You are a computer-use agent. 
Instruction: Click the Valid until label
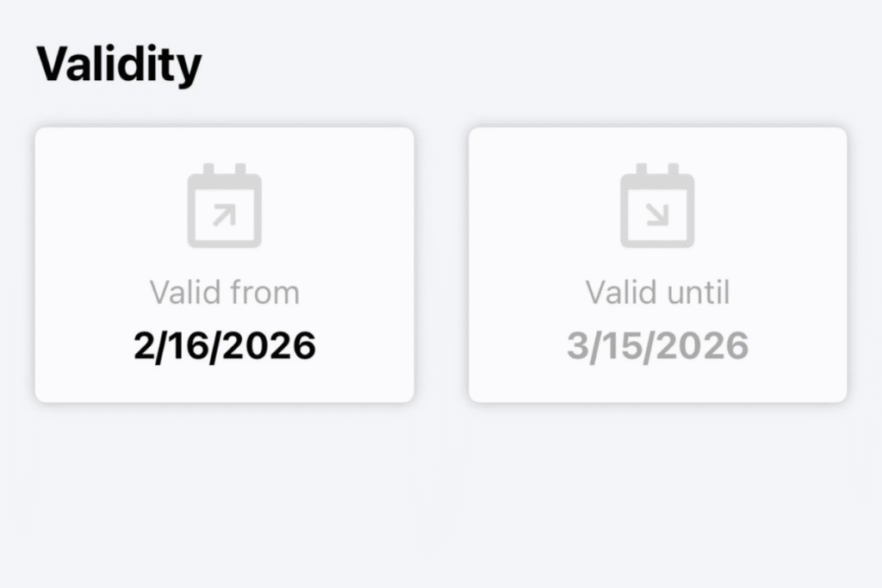(x=659, y=291)
